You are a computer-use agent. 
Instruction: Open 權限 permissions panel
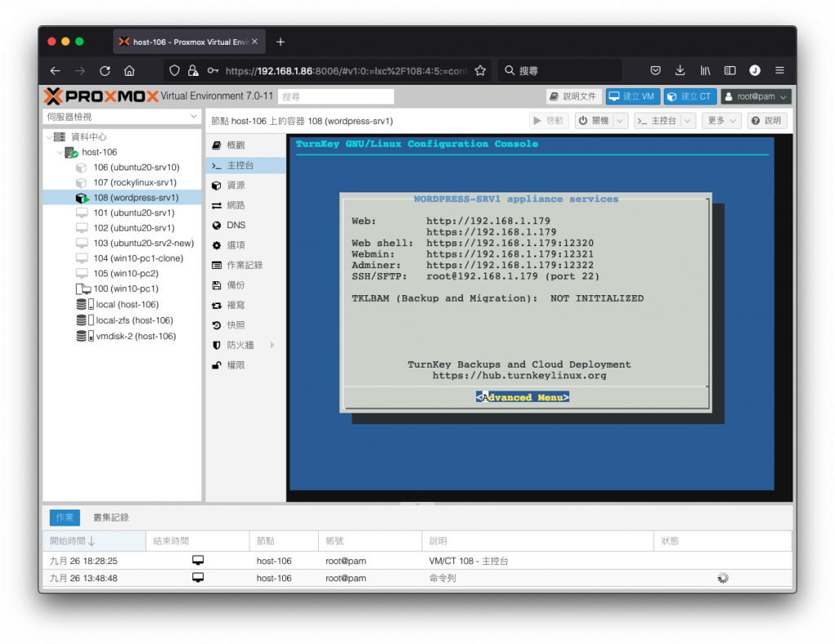[245, 365]
